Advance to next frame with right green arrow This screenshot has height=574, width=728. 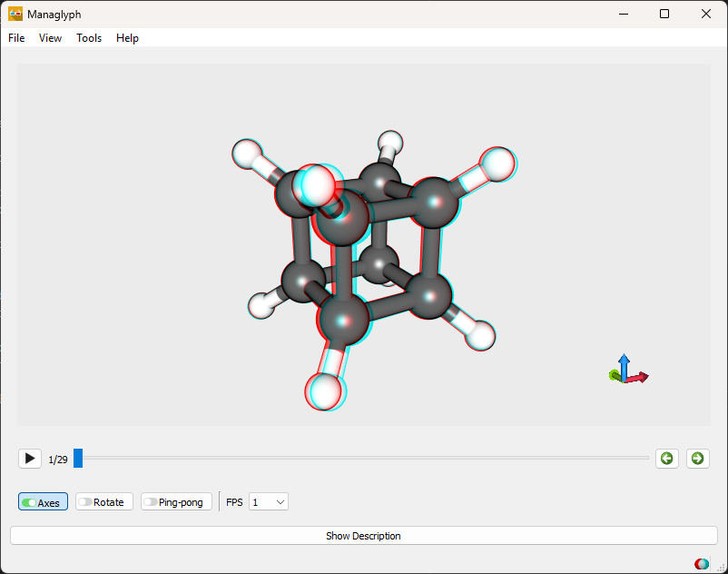697,459
